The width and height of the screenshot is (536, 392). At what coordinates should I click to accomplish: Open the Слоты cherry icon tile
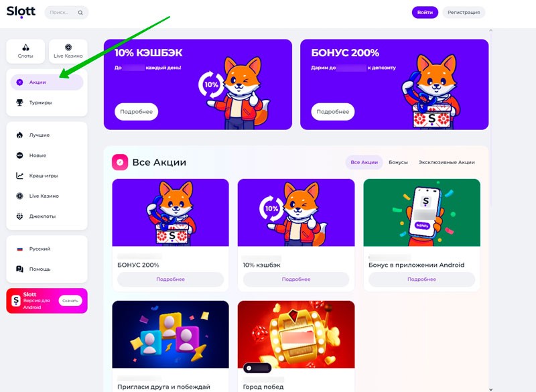pyautogui.click(x=25, y=52)
